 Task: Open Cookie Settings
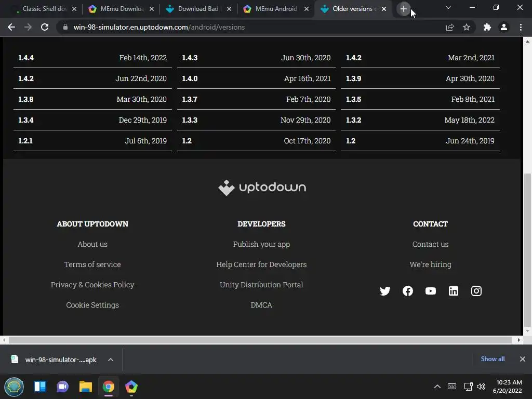point(92,305)
